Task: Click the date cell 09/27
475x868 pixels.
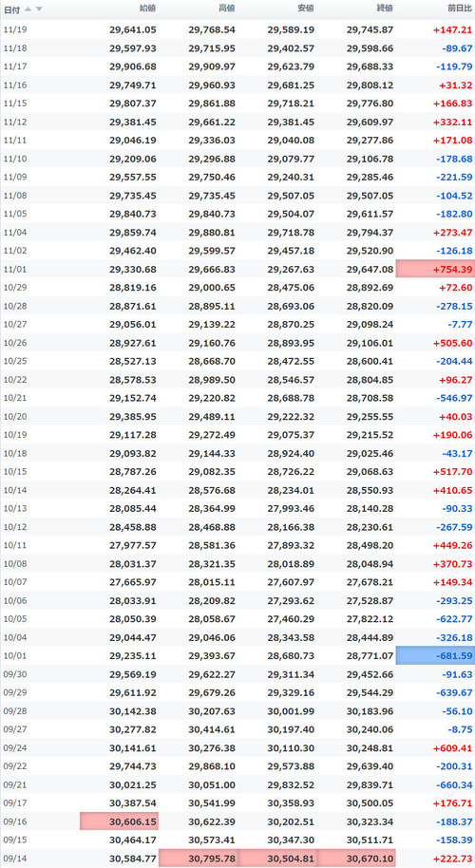Action: coord(15,729)
